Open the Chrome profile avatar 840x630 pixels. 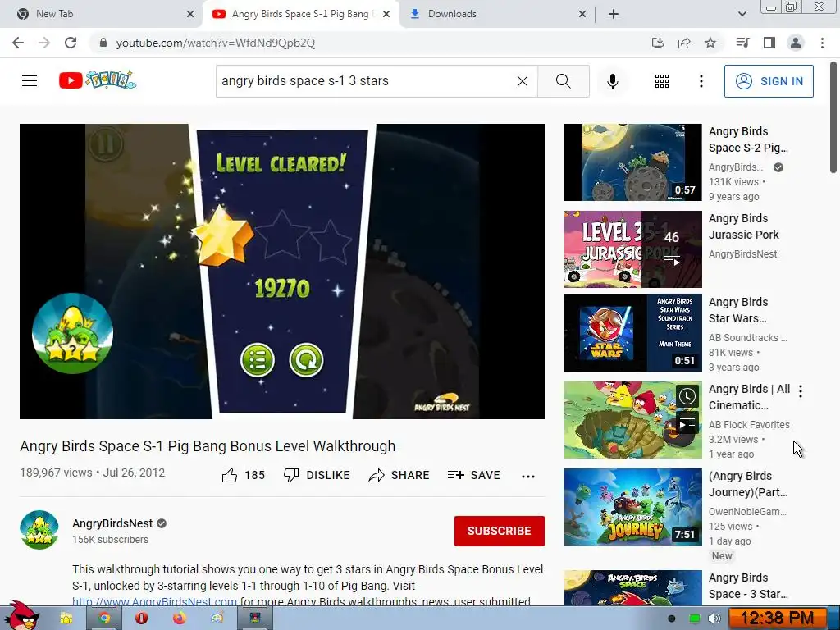click(x=796, y=43)
